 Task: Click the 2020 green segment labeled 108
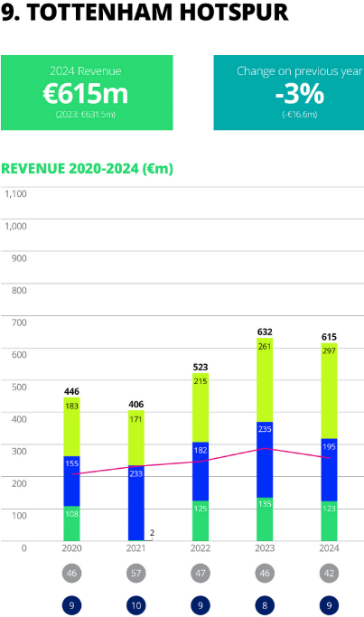click(71, 523)
